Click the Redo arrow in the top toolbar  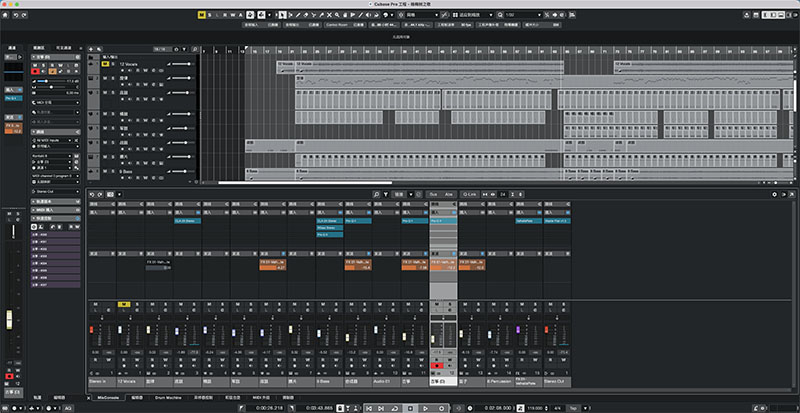tap(24, 15)
